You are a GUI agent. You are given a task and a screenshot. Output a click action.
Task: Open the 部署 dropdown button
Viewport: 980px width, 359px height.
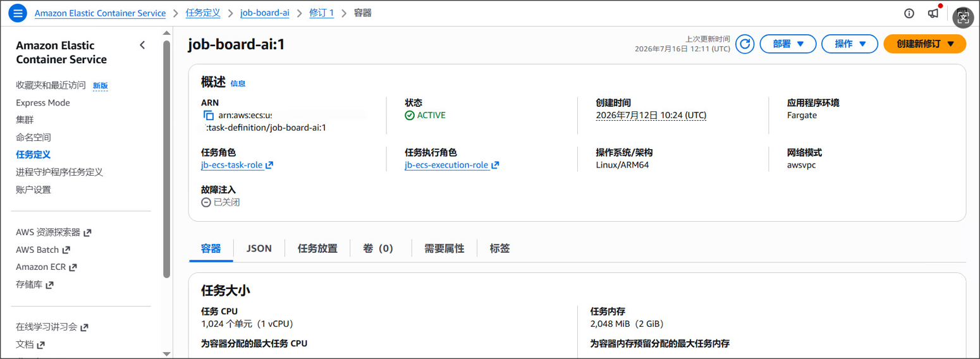coord(788,44)
